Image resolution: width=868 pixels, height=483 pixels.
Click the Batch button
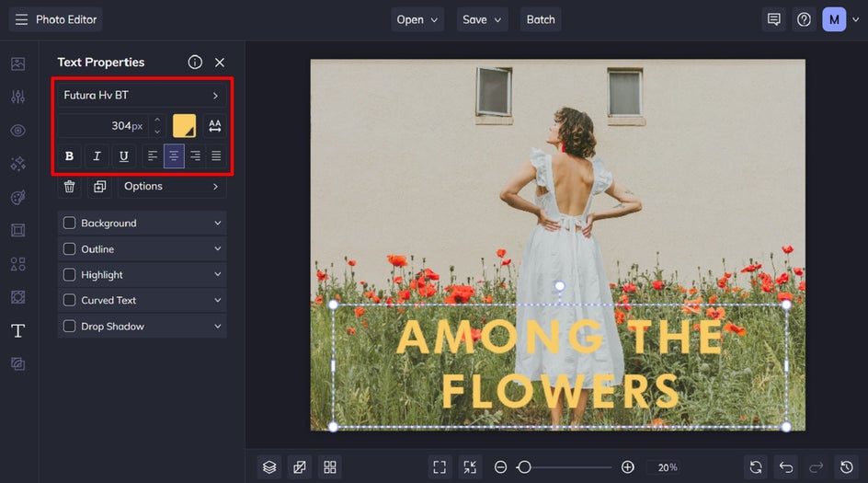541,19
